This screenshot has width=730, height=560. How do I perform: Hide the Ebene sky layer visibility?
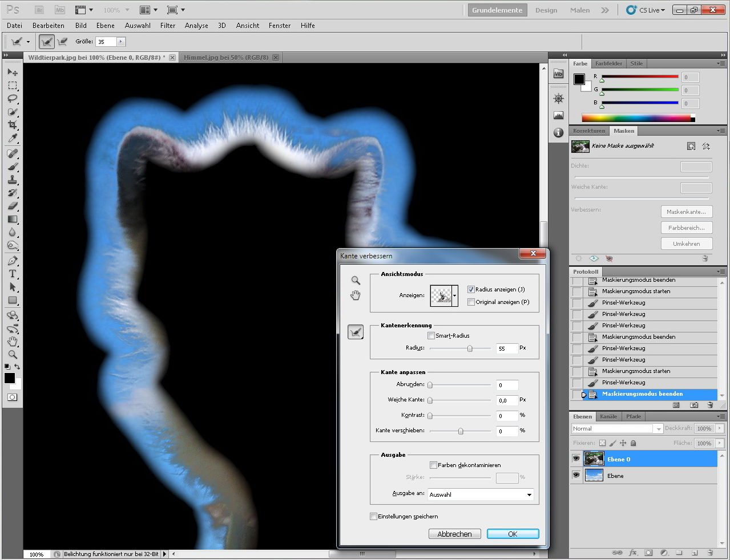click(x=576, y=476)
